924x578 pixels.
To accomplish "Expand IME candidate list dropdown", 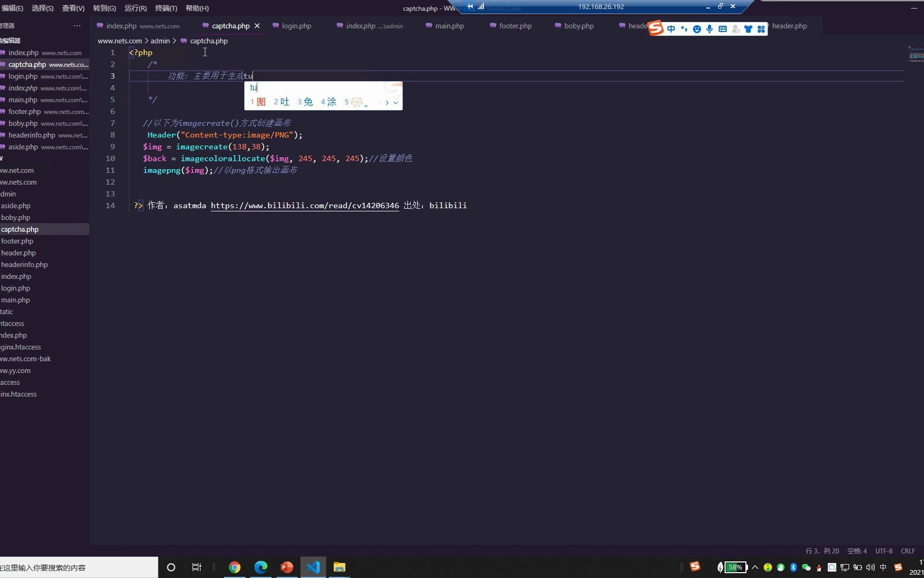I will coord(396,102).
